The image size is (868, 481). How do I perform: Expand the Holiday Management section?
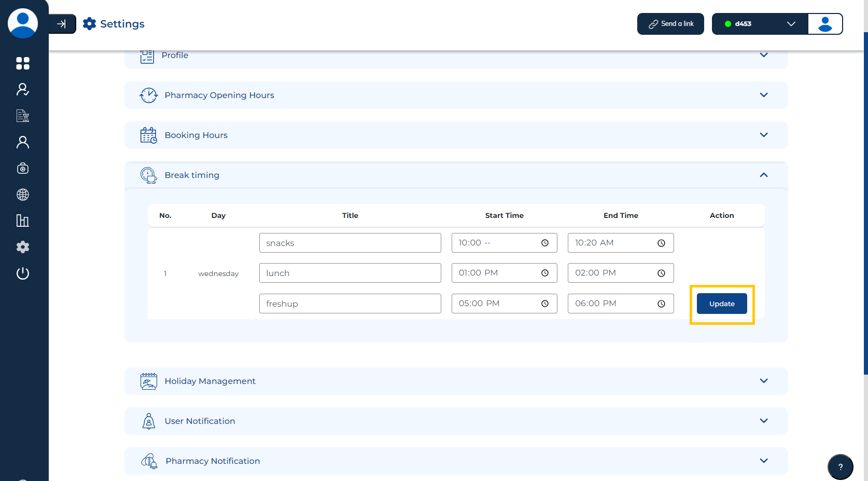[x=763, y=381]
